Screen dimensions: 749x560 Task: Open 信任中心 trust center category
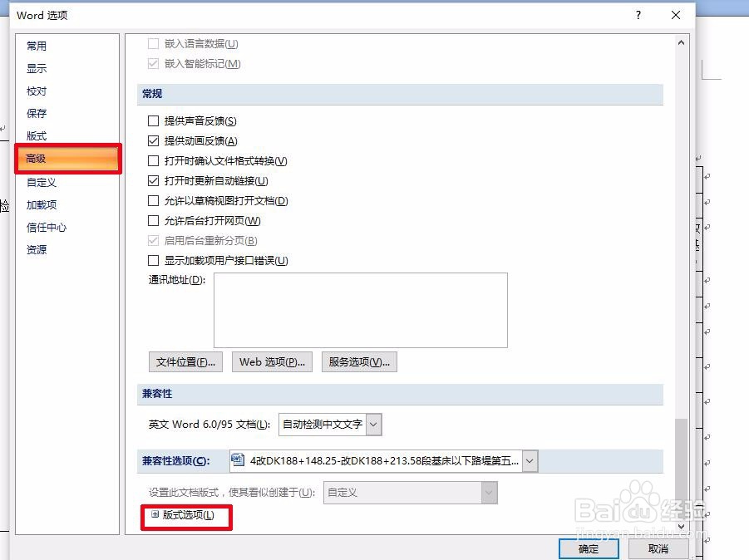click(x=47, y=228)
